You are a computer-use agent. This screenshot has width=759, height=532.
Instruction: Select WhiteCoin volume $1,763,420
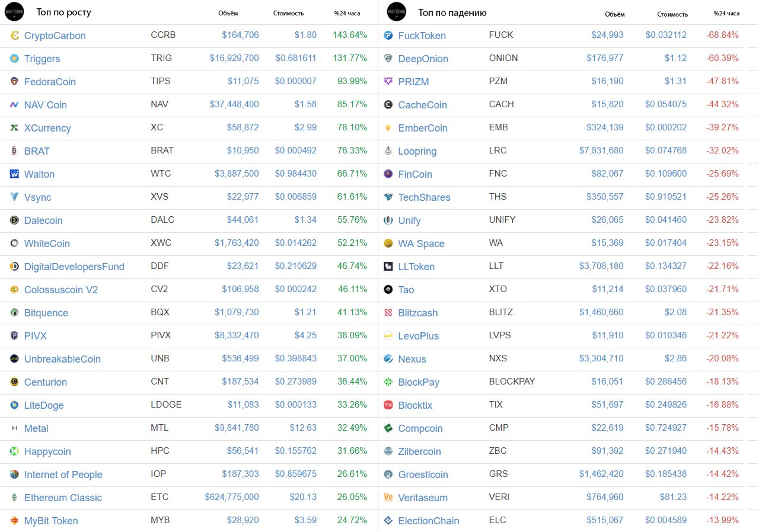click(237, 243)
